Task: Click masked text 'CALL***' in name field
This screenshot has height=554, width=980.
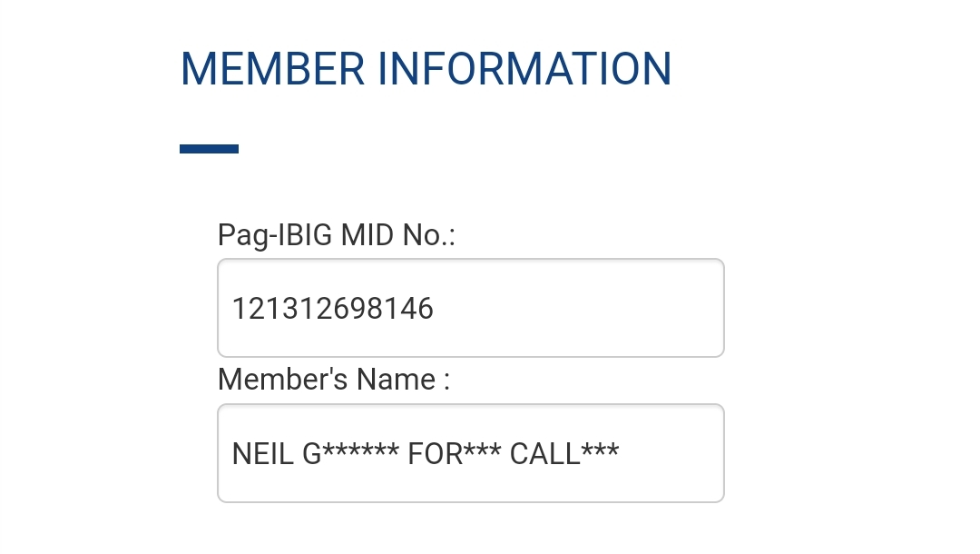Action: point(563,453)
